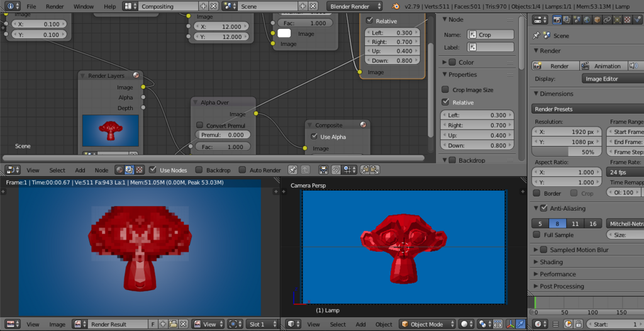Add a new scene with plus button
Screen dimensions: 644x331
coord(303,6)
